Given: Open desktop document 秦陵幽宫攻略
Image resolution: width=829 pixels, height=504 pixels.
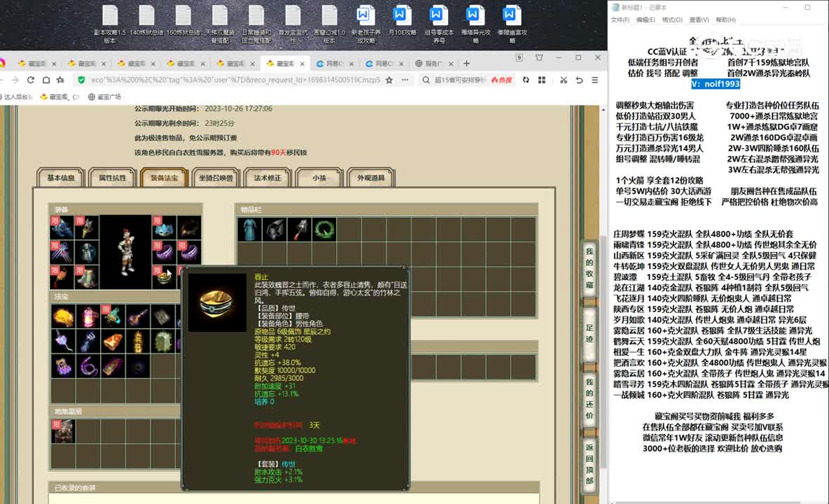Looking at the screenshot, I should click(x=511, y=24).
